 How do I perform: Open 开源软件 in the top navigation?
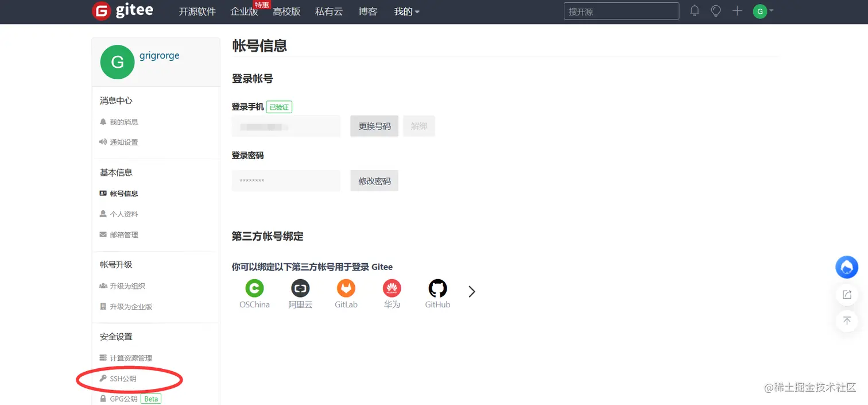tap(197, 11)
